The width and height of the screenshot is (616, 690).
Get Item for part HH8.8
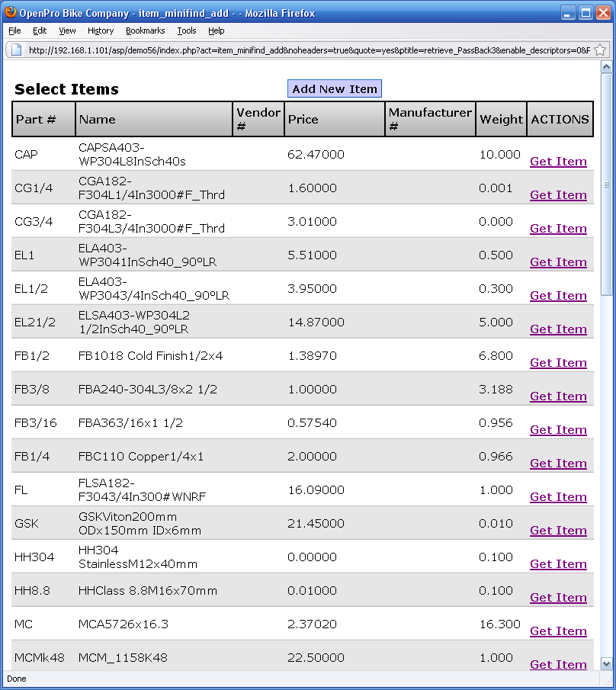(558, 598)
